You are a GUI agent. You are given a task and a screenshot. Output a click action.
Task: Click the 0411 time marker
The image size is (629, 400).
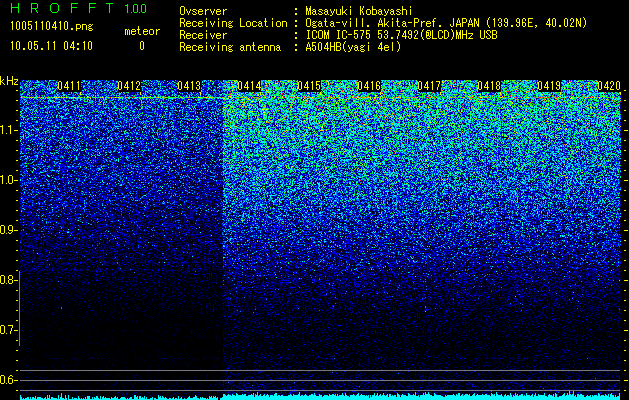pos(69,86)
